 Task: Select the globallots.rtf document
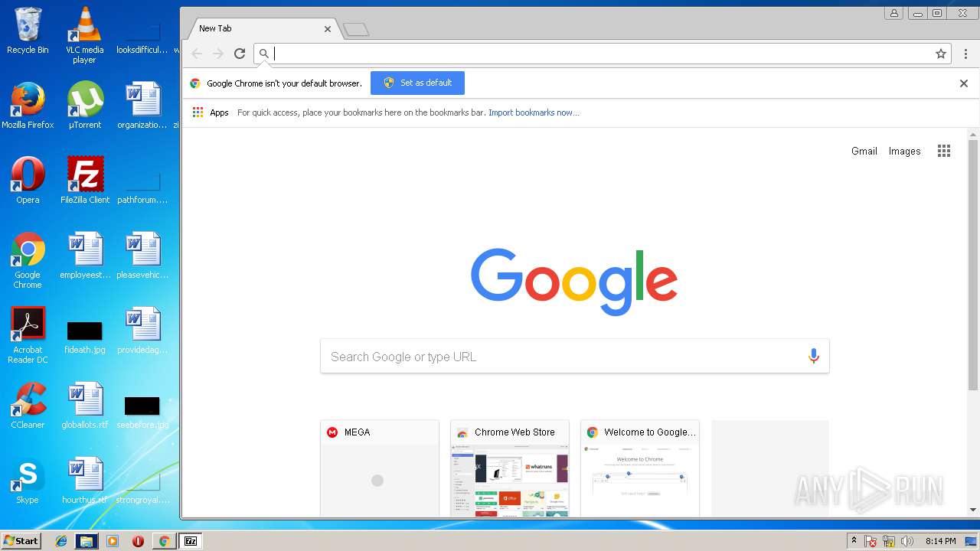point(84,406)
